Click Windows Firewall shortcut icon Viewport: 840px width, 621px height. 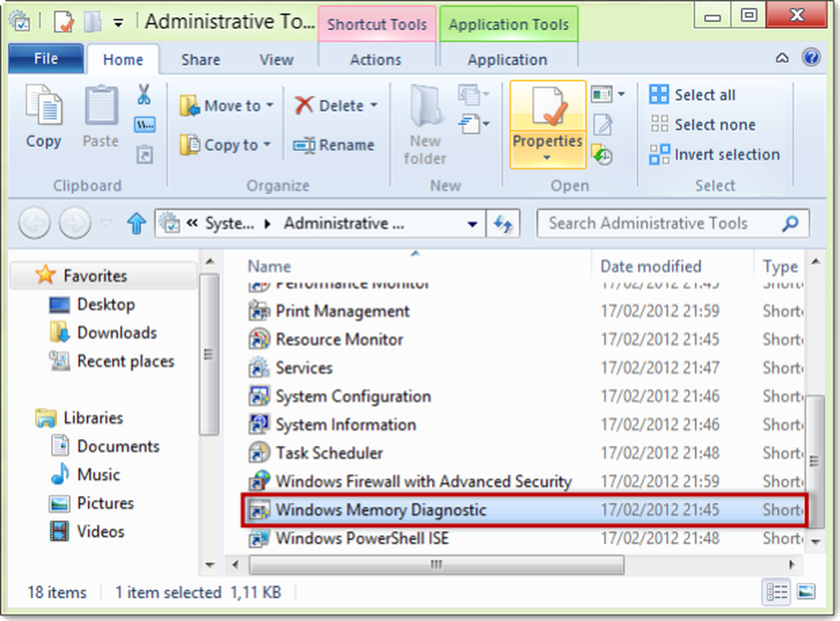click(260, 481)
